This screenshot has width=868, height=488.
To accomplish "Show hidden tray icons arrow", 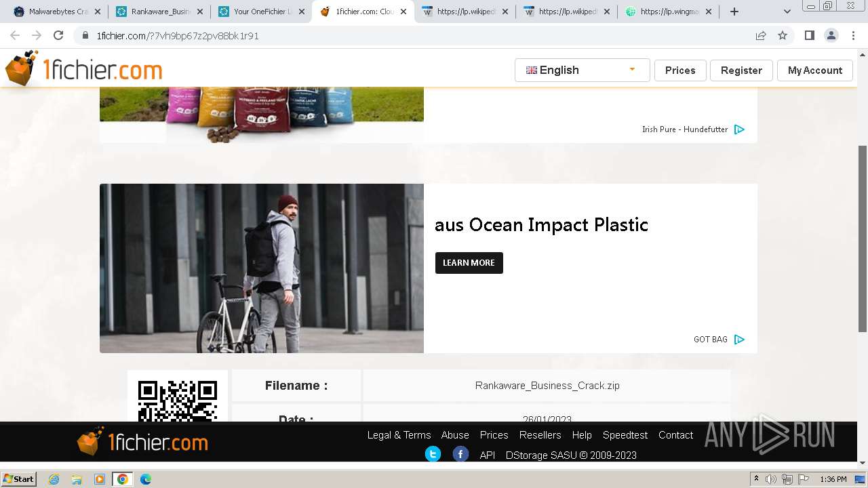I will (x=756, y=479).
